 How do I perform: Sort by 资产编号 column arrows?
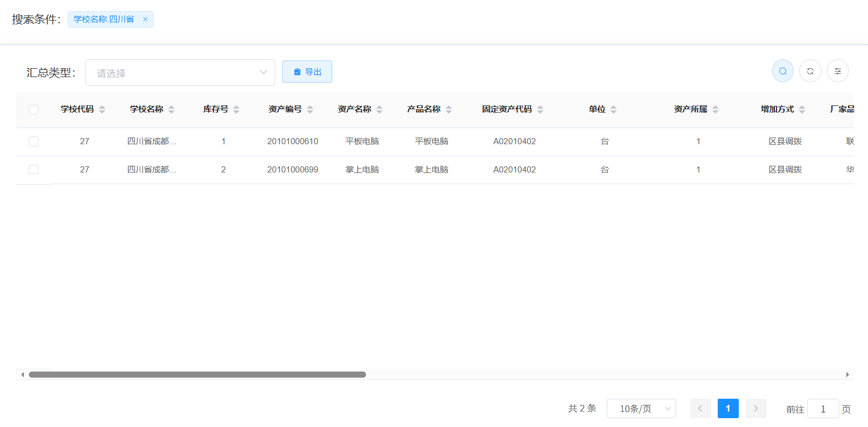310,110
